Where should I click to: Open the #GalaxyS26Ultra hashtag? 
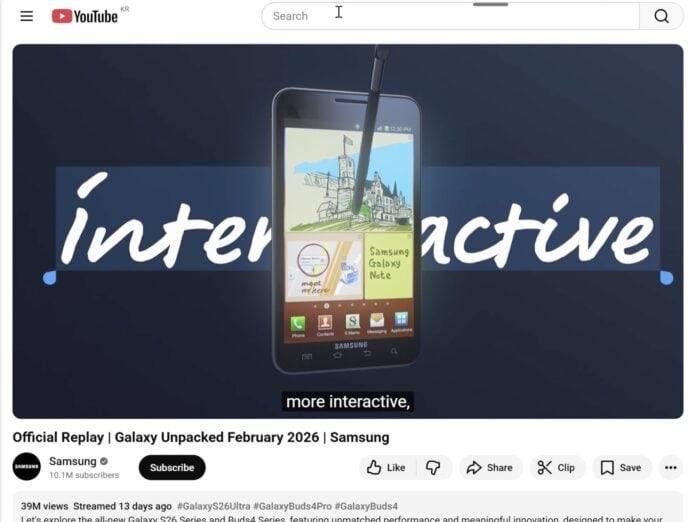pos(213,506)
